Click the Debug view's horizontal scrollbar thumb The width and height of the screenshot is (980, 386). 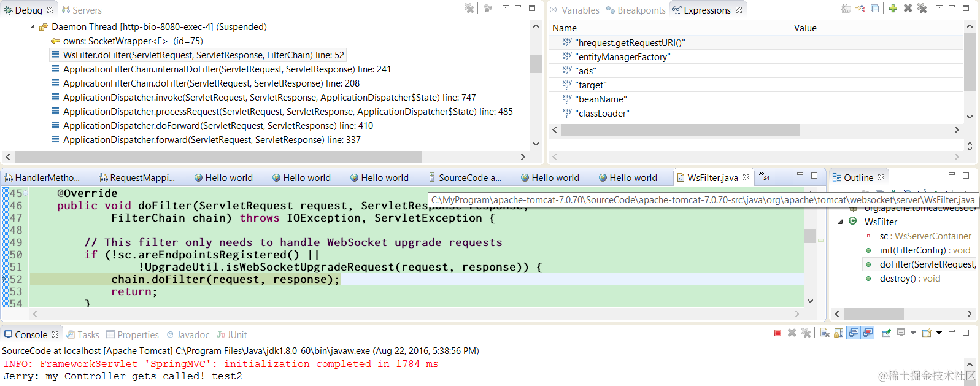click(x=218, y=156)
